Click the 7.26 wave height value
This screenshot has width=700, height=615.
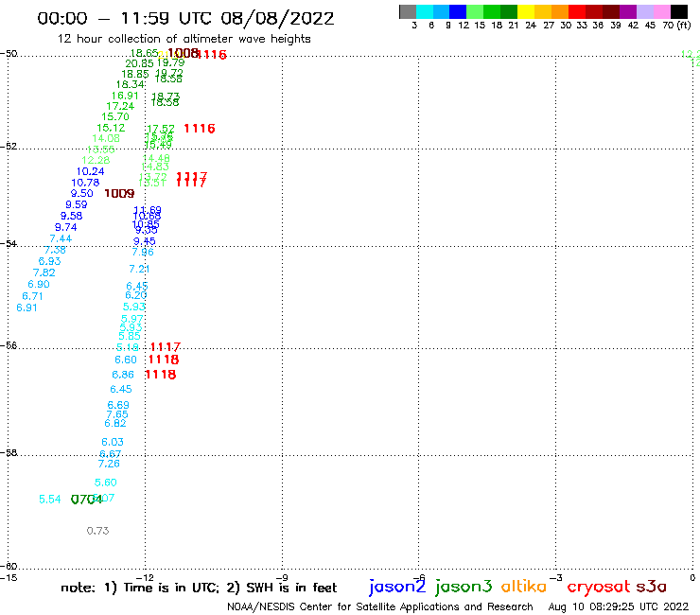point(109,464)
